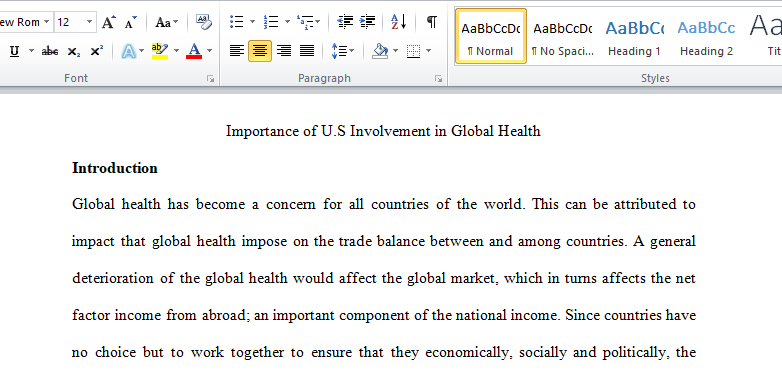Apply yellow text highlight color

pyautogui.click(x=160, y=51)
